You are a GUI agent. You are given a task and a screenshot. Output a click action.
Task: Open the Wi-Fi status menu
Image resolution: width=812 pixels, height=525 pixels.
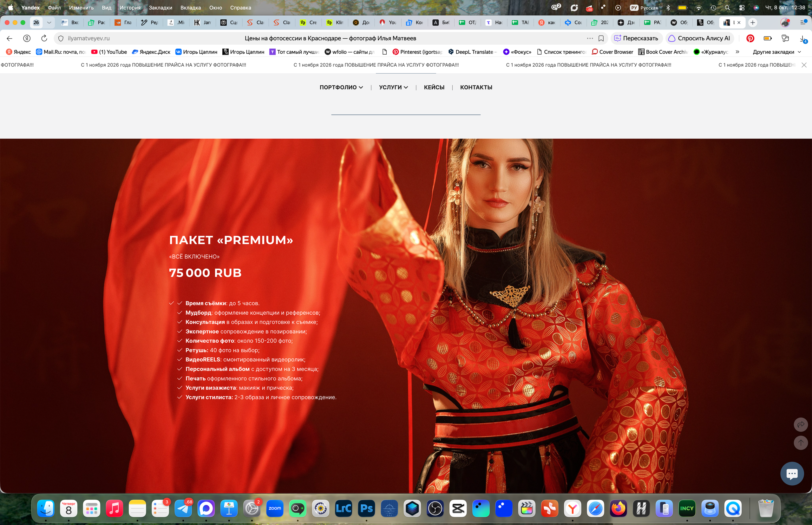point(698,8)
